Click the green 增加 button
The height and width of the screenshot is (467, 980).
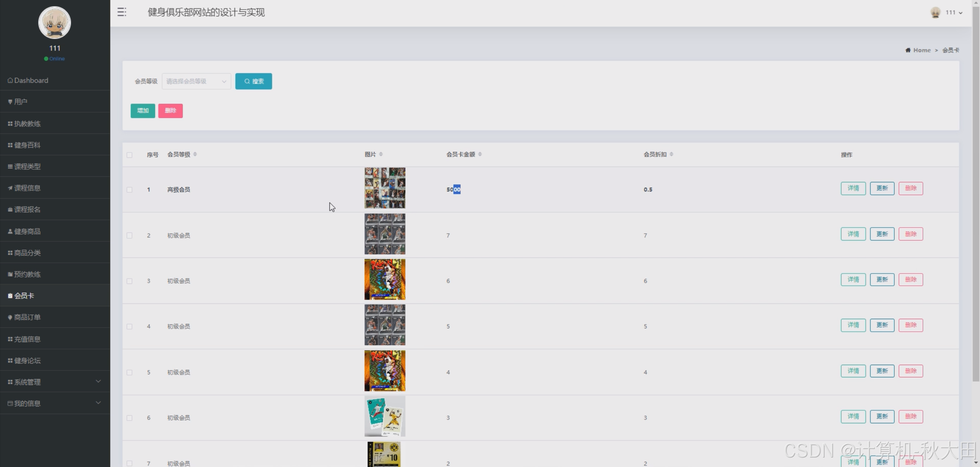142,111
